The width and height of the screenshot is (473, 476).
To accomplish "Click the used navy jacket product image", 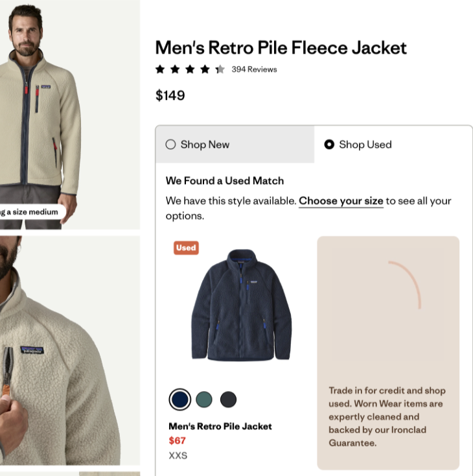I will [241, 305].
